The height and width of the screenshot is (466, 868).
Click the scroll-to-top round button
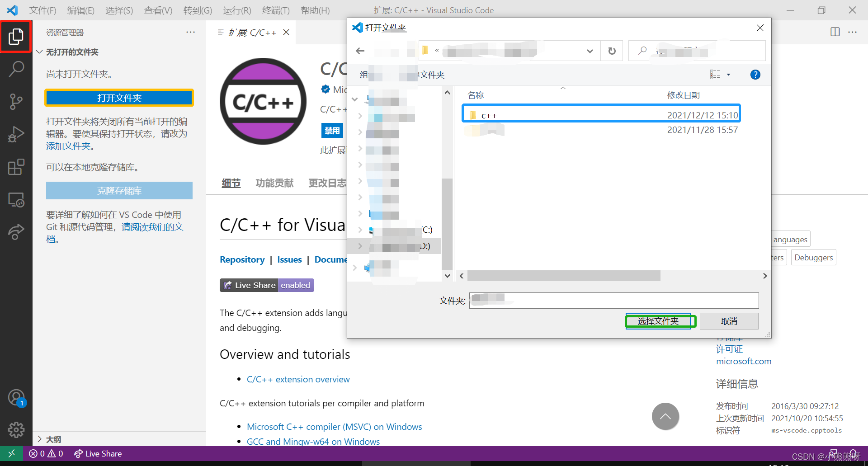point(665,416)
